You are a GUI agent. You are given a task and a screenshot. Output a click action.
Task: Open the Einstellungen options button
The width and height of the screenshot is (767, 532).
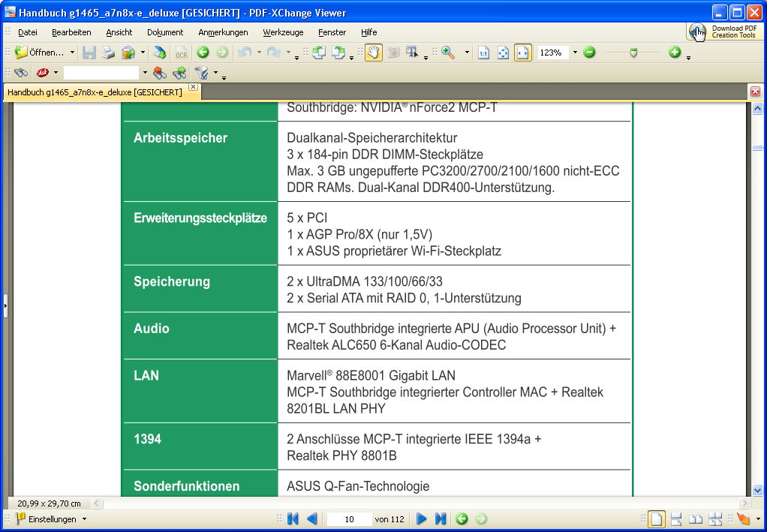(51, 519)
